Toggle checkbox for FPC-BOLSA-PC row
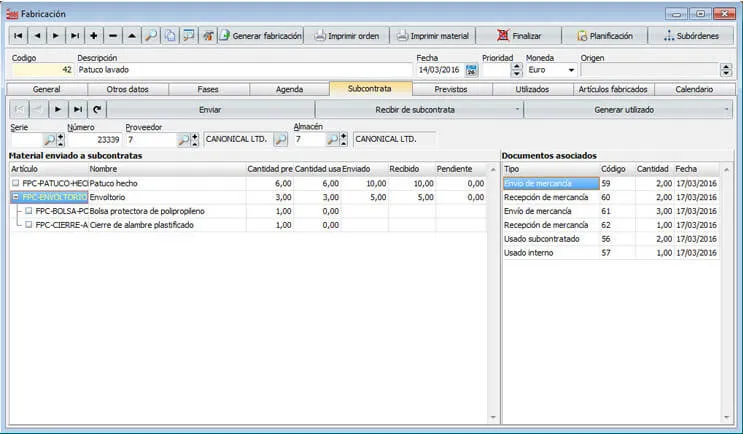The width and height of the screenshot is (743, 434). pyautogui.click(x=29, y=210)
